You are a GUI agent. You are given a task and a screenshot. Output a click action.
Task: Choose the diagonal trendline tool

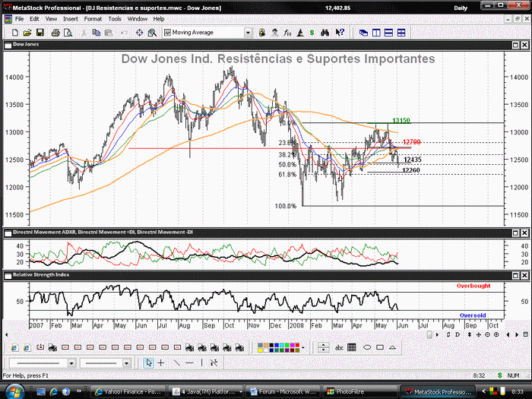click(176, 363)
